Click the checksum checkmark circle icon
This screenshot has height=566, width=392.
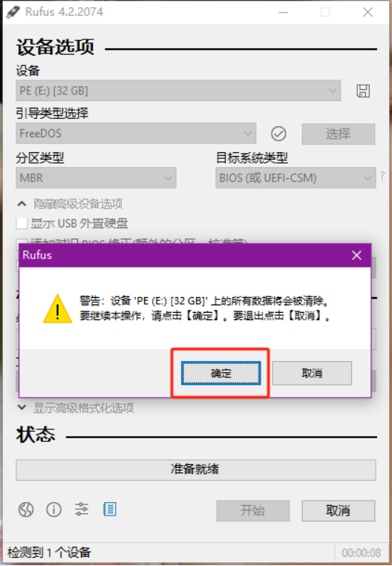coord(278,134)
